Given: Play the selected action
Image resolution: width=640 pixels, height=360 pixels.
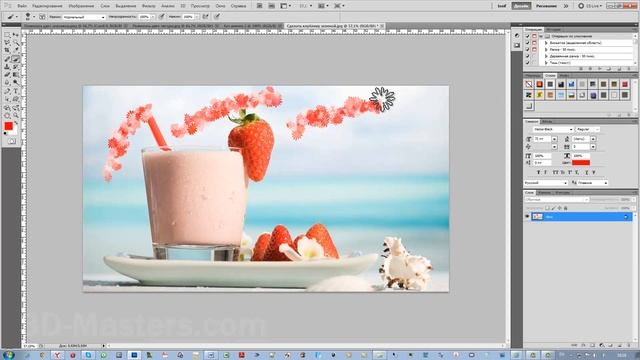Looking at the screenshot, I should click(x=600, y=69).
